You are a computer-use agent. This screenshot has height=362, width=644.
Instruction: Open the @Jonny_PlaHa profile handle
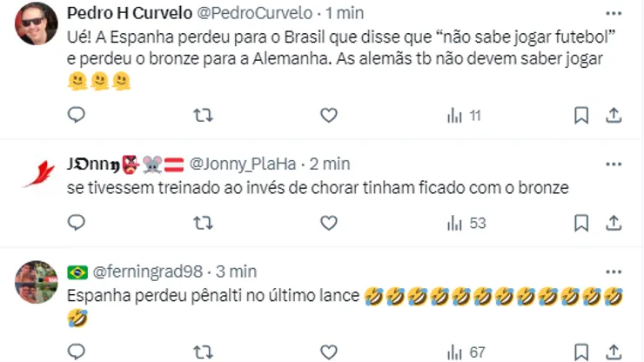click(x=244, y=164)
